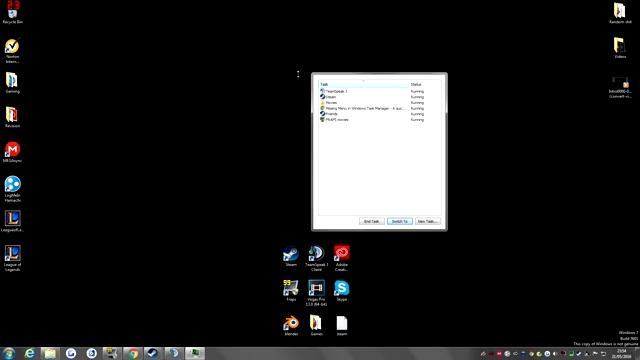
Task: Open the League of Legends desktop shortcut
Action: [x=12, y=258]
